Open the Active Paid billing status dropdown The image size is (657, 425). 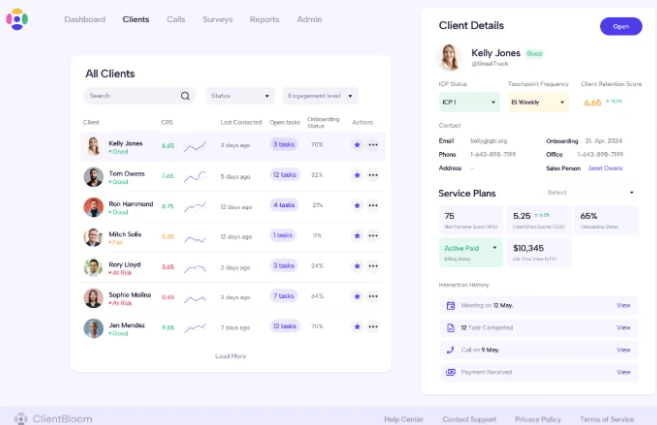pyautogui.click(x=471, y=252)
